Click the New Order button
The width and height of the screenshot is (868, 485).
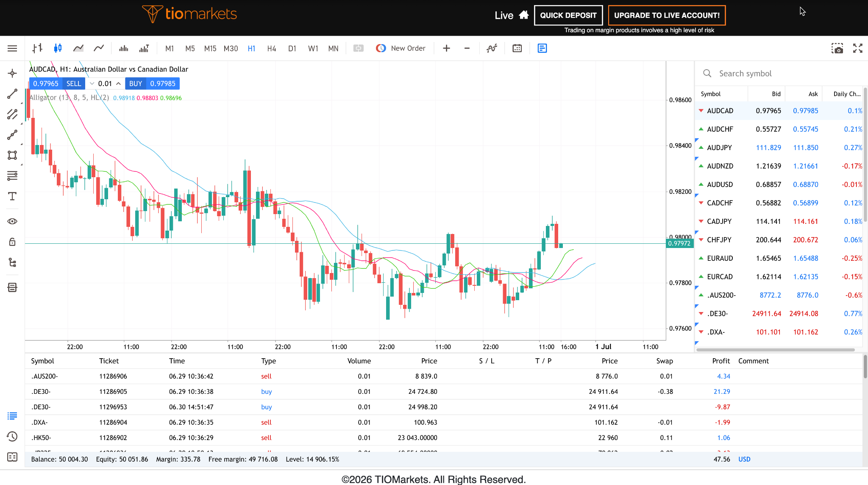(401, 48)
